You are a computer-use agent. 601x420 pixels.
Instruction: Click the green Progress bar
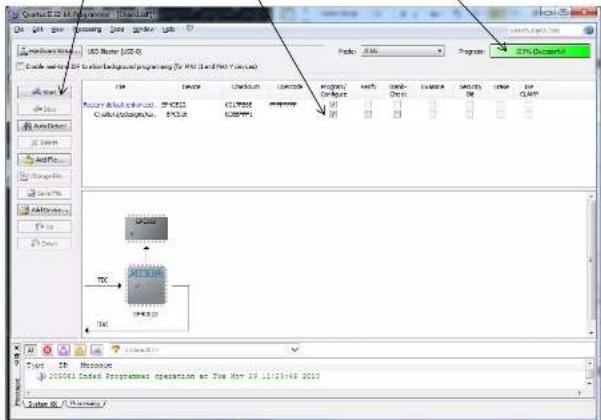tap(540, 51)
